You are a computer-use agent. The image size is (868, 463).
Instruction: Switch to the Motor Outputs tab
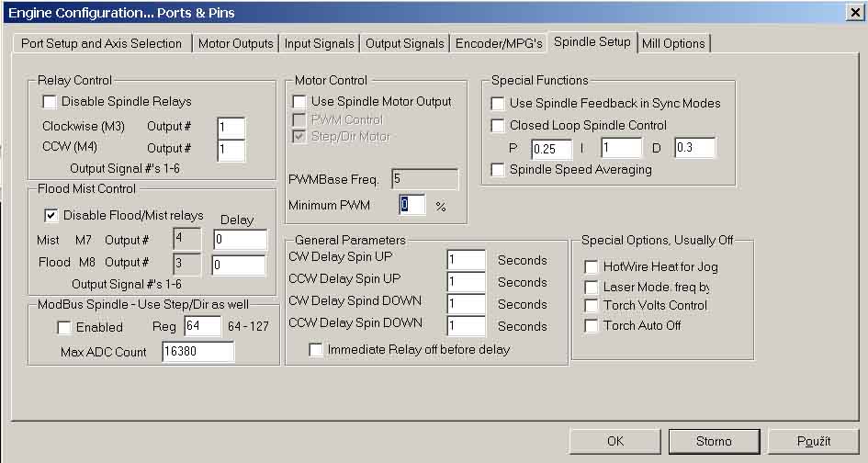pos(236,43)
